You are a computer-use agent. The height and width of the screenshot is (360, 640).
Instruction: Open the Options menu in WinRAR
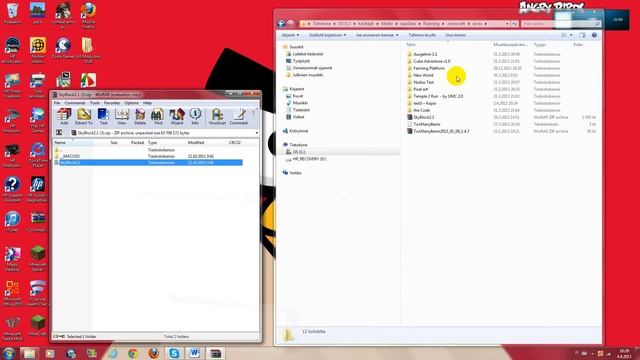131,103
